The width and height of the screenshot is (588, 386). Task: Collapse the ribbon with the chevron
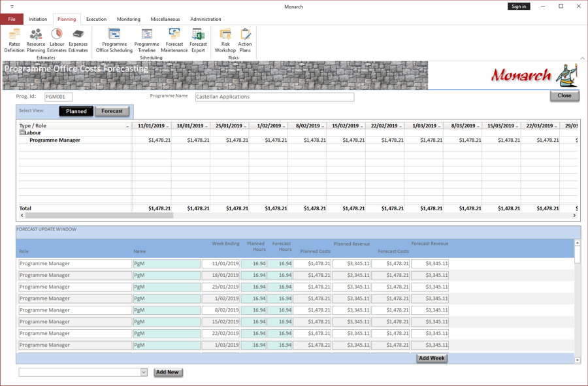[x=582, y=58]
